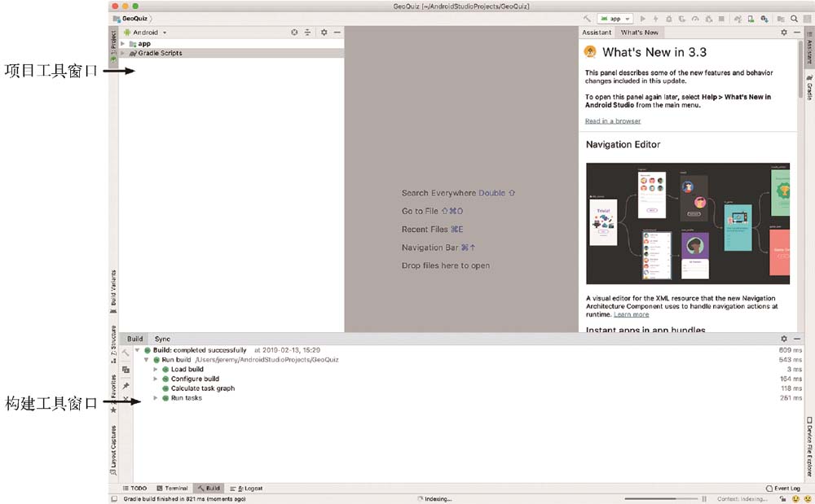Open the SDK Manager icon
This screenshot has width=815, height=504.
coord(764,19)
